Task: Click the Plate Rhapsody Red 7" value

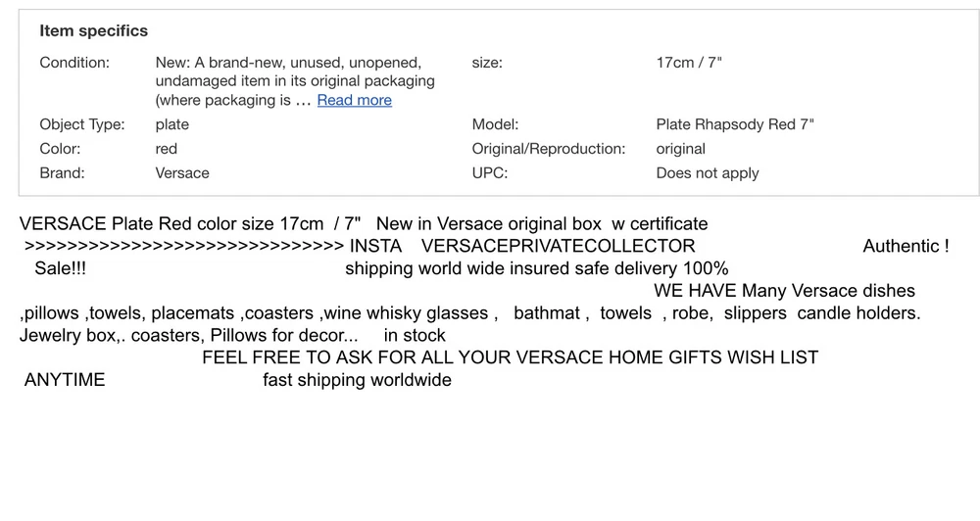Action: click(x=735, y=124)
